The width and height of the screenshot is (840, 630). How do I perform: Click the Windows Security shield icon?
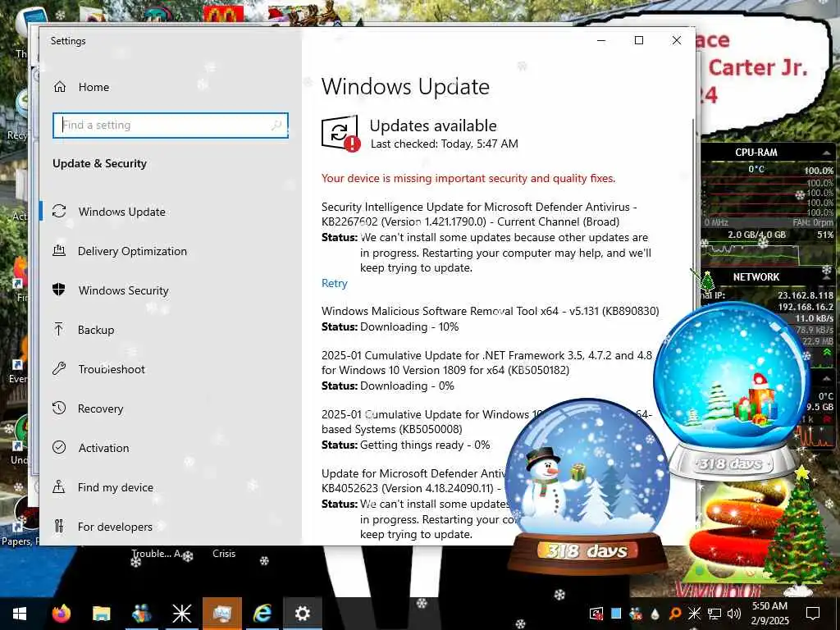click(59, 290)
